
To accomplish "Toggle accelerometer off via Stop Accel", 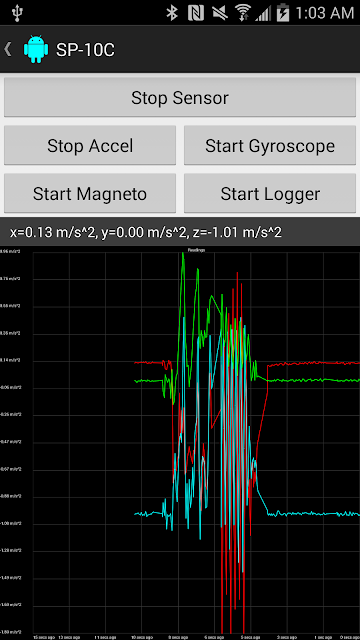I will 90,146.
